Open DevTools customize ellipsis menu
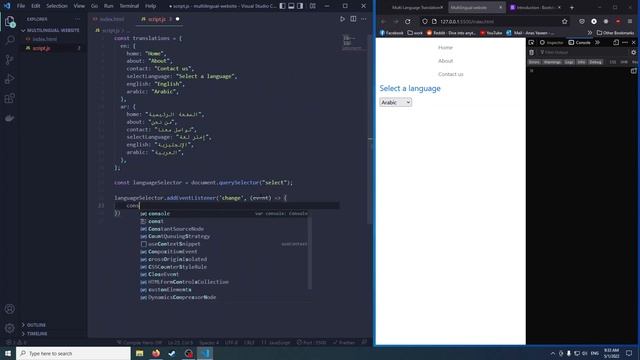640x360 pixels. coord(625,42)
